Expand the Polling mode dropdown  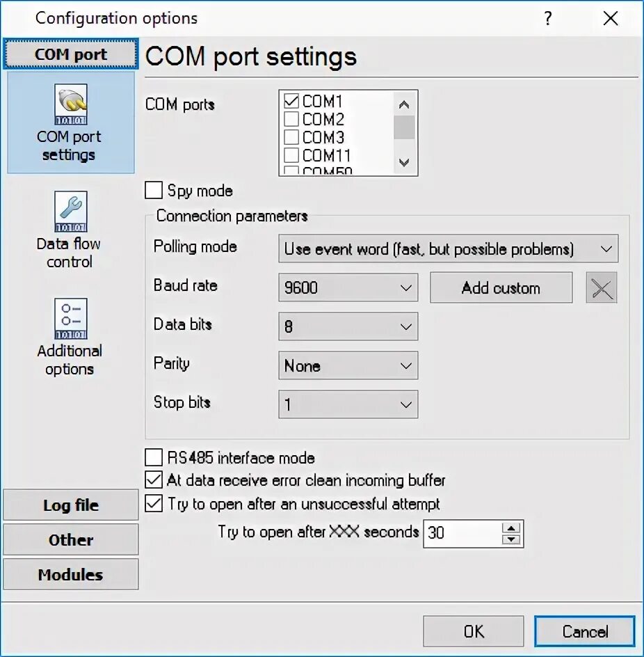(449, 249)
